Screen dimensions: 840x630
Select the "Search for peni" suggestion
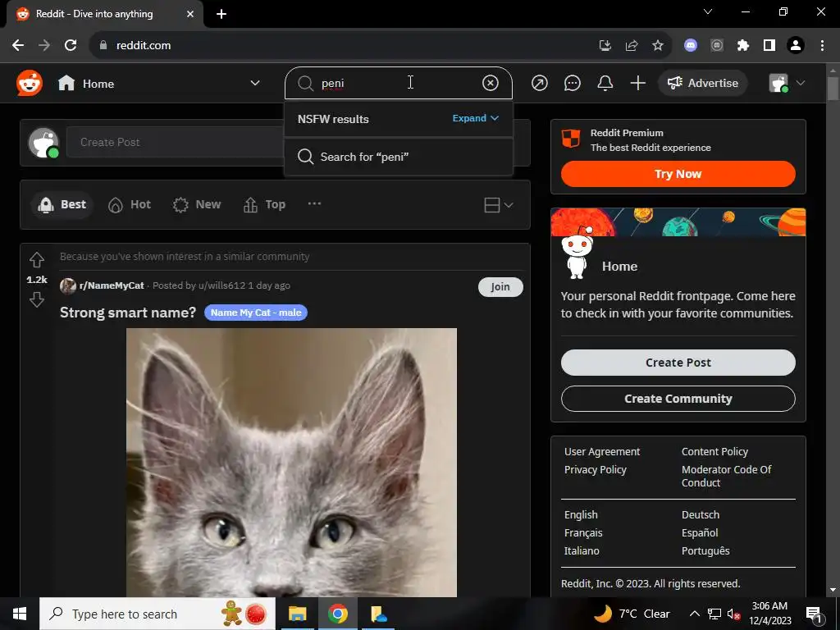click(x=399, y=157)
